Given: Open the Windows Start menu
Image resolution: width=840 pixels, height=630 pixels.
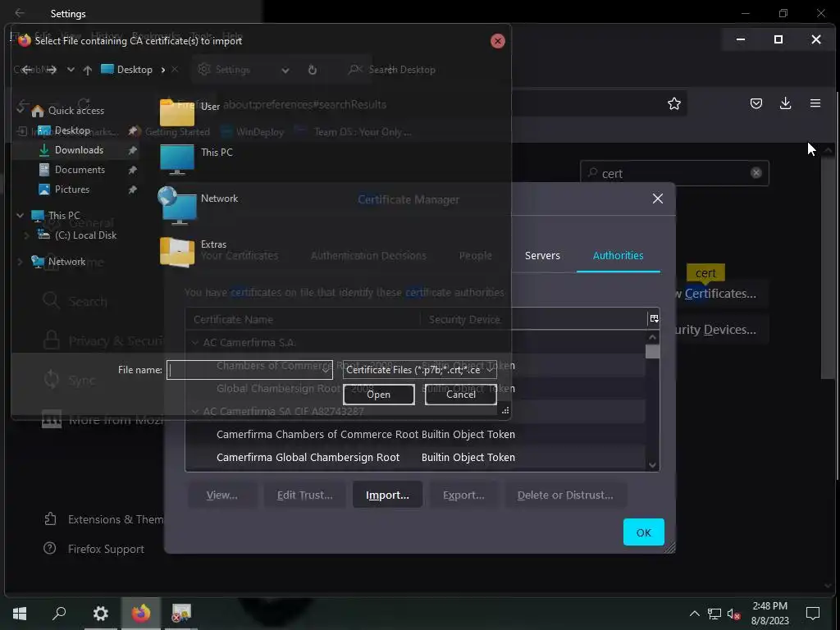Looking at the screenshot, I should pos(20,614).
